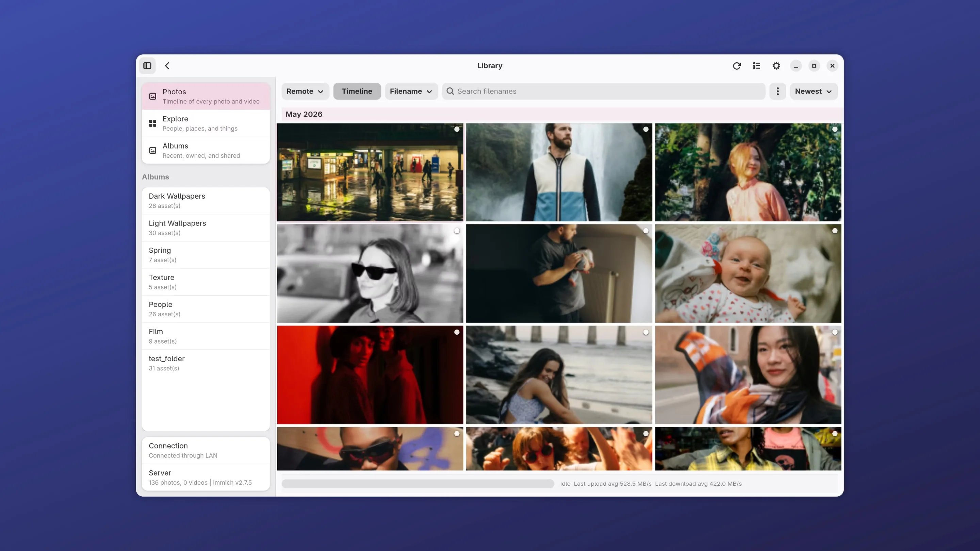Go back with the left arrow
This screenshot has width=980, height=551.
167,66
